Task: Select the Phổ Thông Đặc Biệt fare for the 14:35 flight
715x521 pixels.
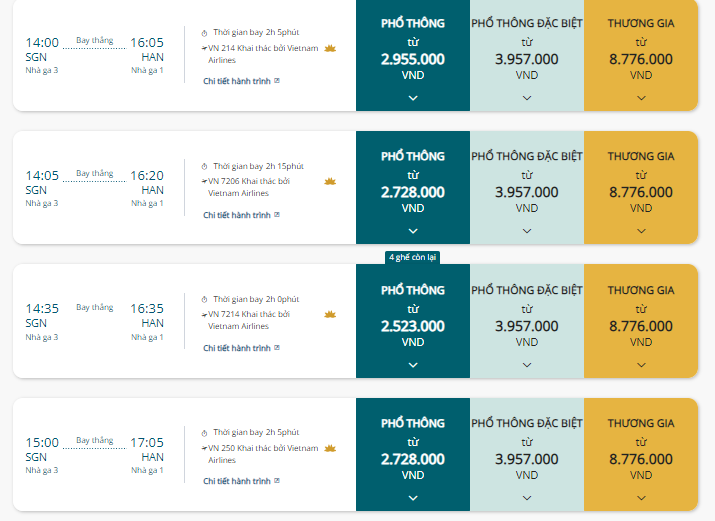Action: (x=527, y=321)
